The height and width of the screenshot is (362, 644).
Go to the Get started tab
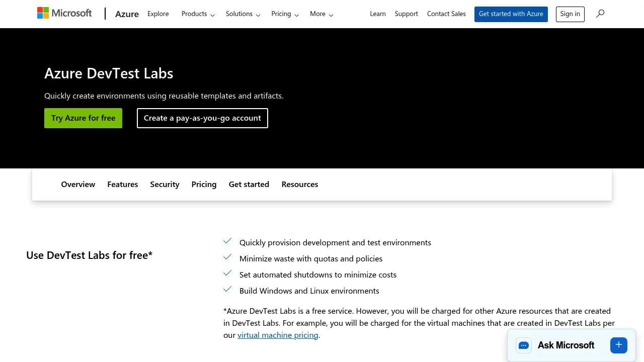click(249, 185)
